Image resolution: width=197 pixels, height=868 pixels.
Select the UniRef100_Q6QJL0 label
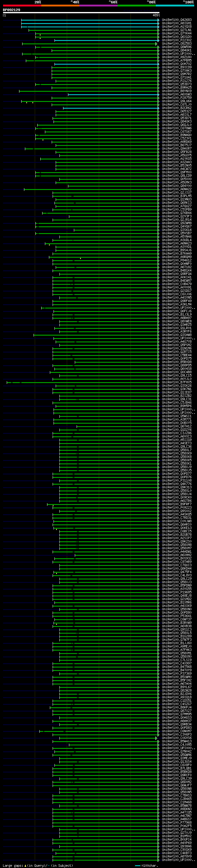pos(176,125)
